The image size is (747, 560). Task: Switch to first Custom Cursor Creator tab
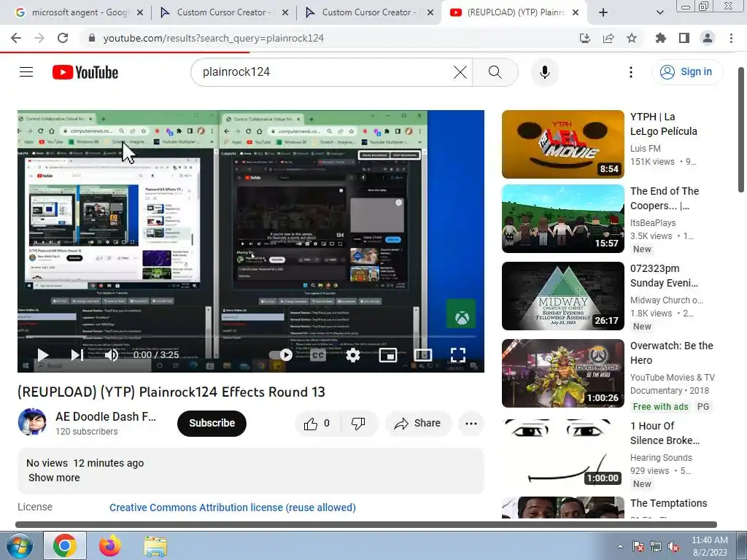click(x=222, y=12)
